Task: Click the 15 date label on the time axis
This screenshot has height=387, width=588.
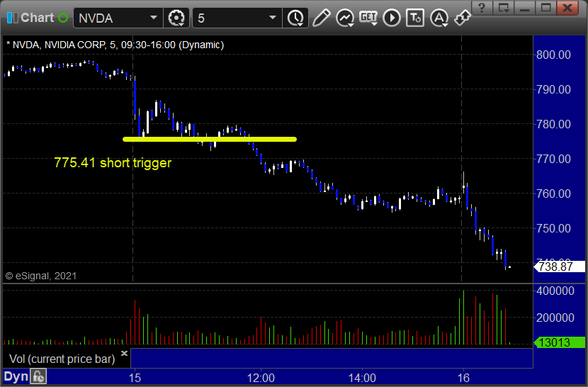Action: [x=135, y=378]
